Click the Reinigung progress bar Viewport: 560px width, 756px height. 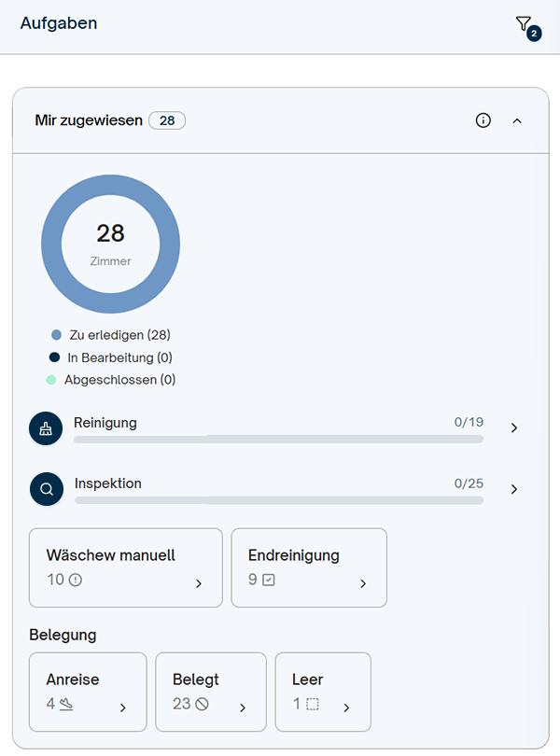(x=278, y=440)
